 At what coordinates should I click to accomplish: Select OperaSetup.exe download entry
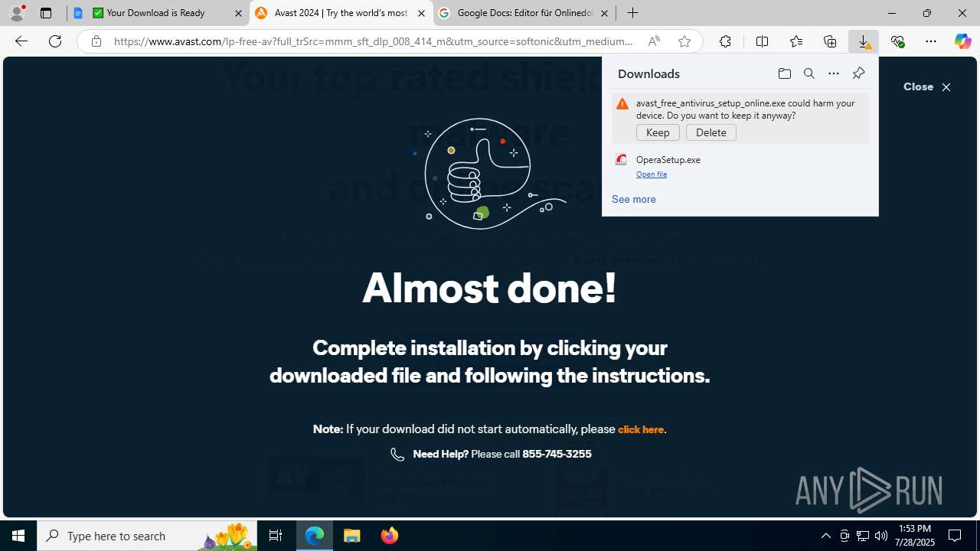tap(740, 166)
